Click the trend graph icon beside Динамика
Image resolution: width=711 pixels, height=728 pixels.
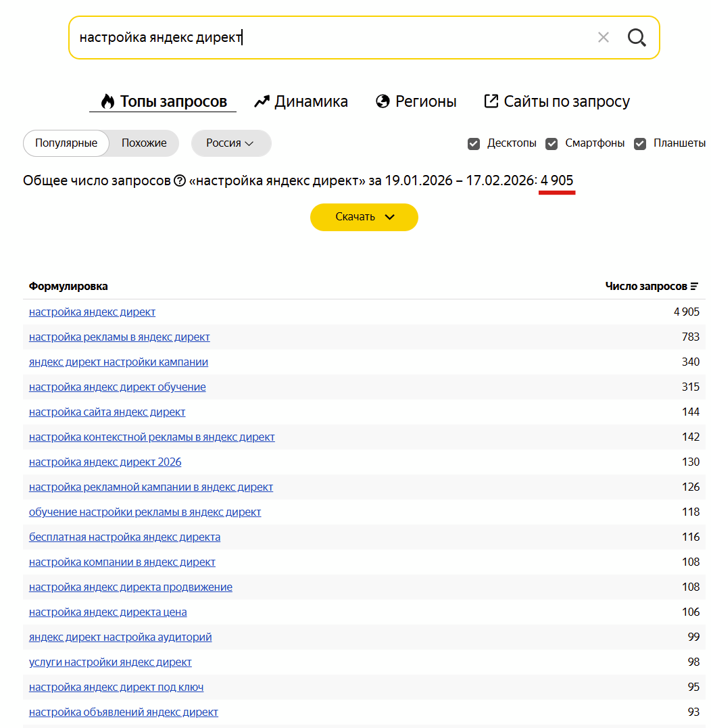click(262, 100)
